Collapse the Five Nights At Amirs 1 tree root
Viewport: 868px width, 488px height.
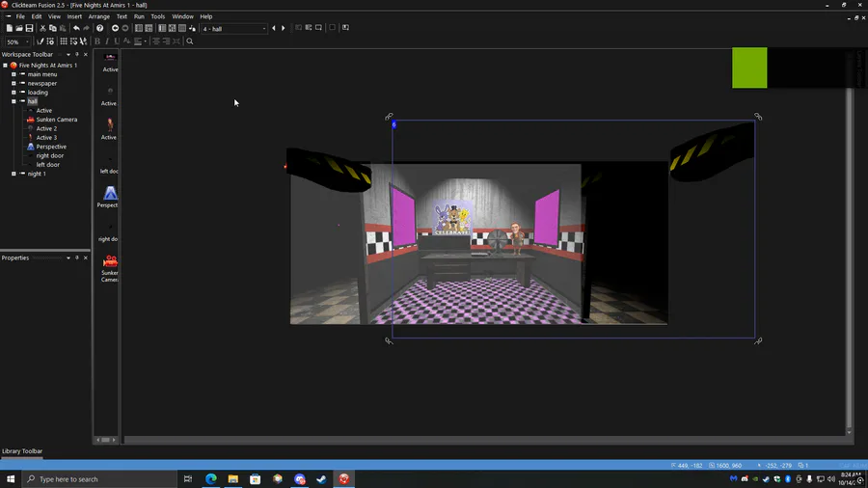pyautogui.click(x=5, y=66)
